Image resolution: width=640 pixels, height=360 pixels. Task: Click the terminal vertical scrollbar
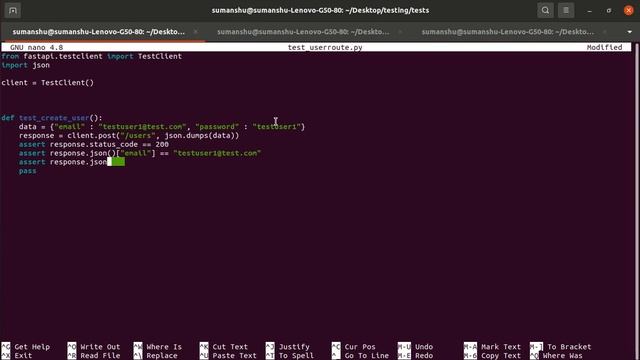click(636, 200)
